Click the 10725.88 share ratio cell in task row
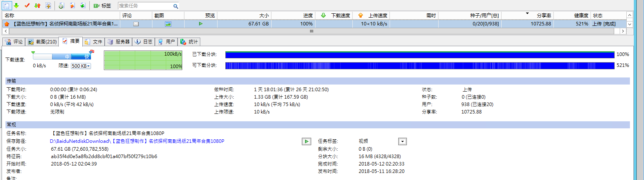Image resolution: width=644 pixels, height=180 pixels. point(541,24)
